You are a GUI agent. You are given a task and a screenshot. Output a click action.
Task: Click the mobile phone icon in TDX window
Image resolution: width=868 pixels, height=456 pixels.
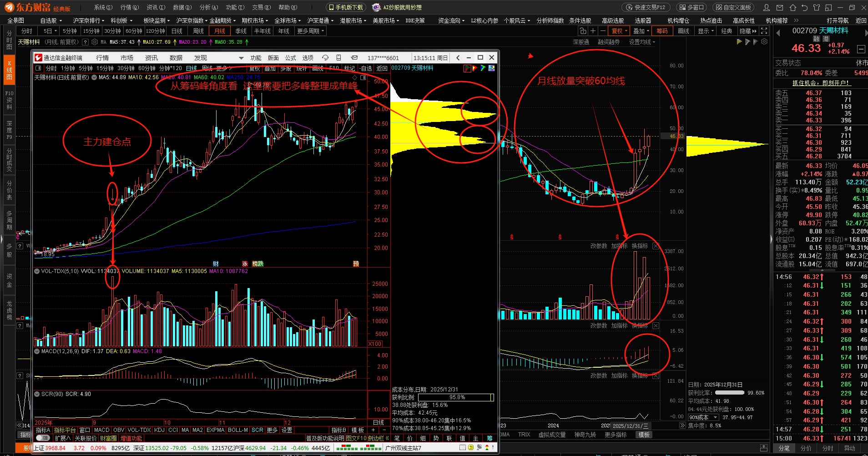(x=338, y=58)
